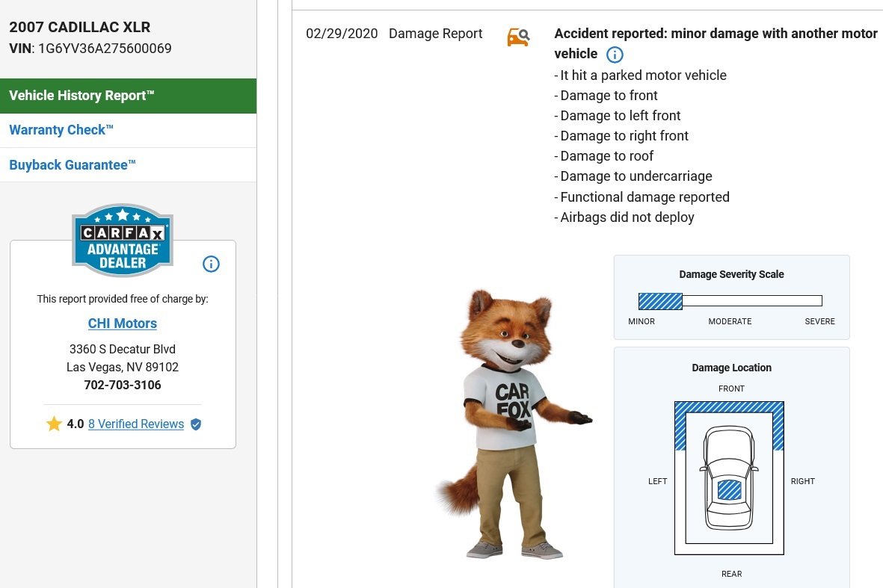883x588 pixels.
Task: Click 'Damage to roof' line
Action: 603,156
